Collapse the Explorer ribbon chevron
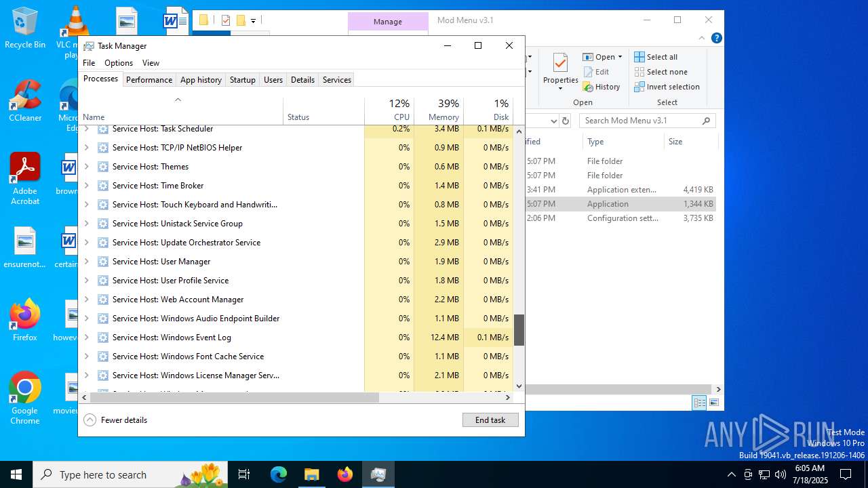Image resolution: width=868 pixels, height=488 pixels. click(x=702, y=38)
